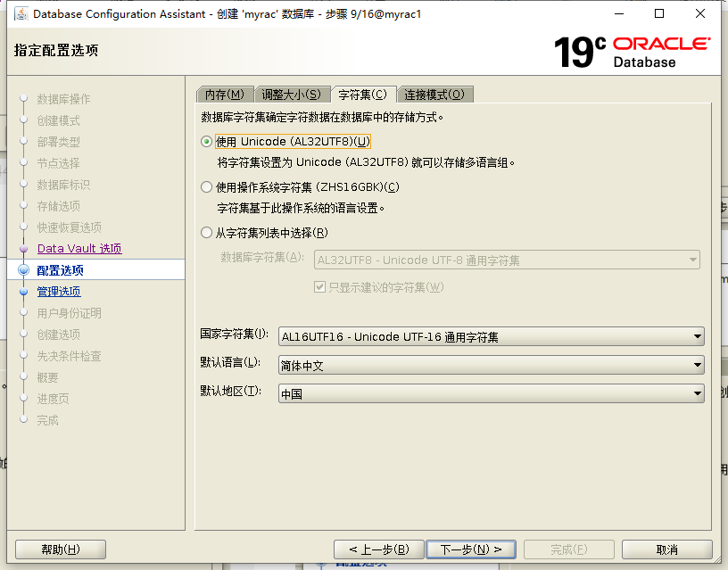Click the 下一步(N) button
Viewport: 728px width, 570px height.
coord(471,549)
